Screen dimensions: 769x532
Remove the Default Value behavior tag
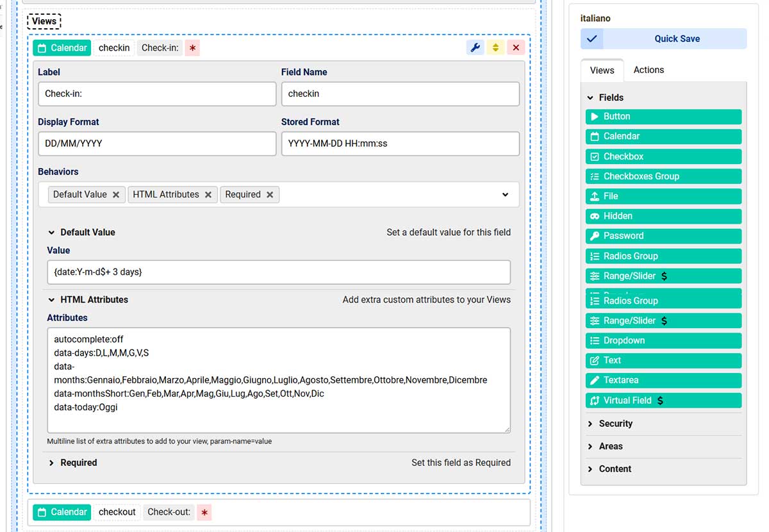(116, 195)
